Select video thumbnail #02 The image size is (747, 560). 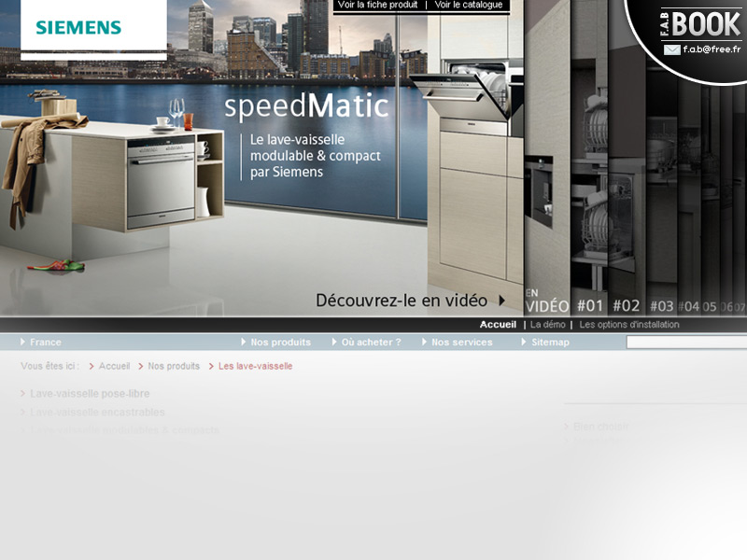(626, 306)
